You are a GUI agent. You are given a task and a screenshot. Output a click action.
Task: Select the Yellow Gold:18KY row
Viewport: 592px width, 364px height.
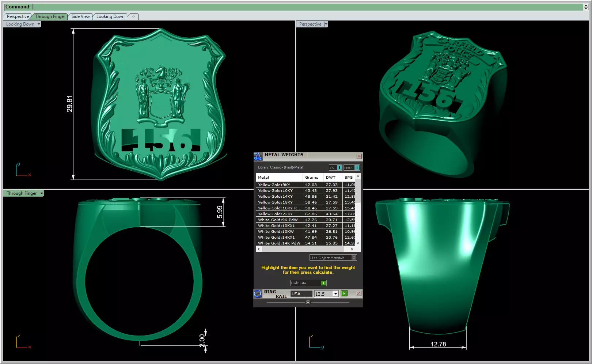(306, 202)
